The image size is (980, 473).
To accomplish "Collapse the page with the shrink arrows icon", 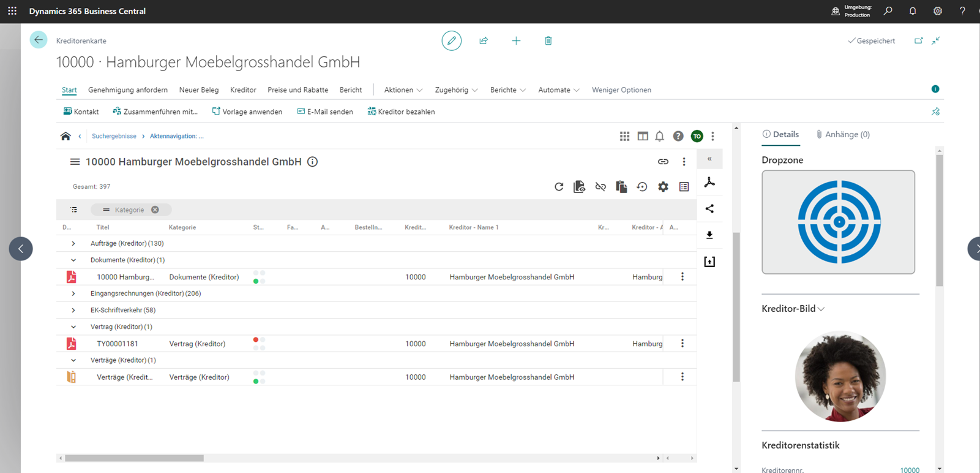I will point(936,40).
